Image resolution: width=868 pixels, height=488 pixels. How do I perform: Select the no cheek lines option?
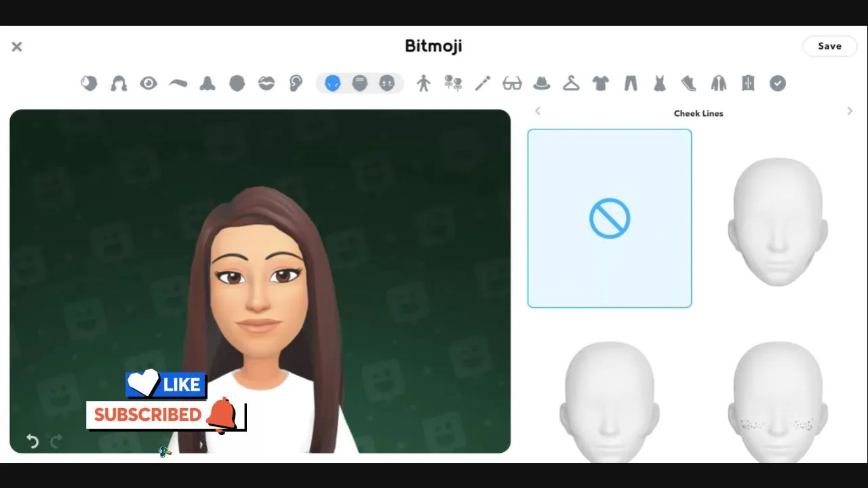(x=610, y=218)
